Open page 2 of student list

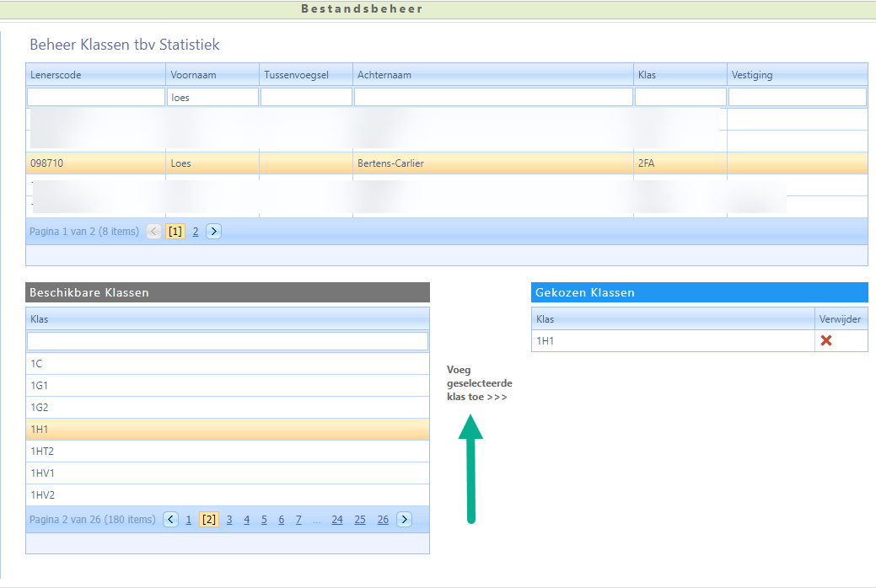[x=196, y=232]
